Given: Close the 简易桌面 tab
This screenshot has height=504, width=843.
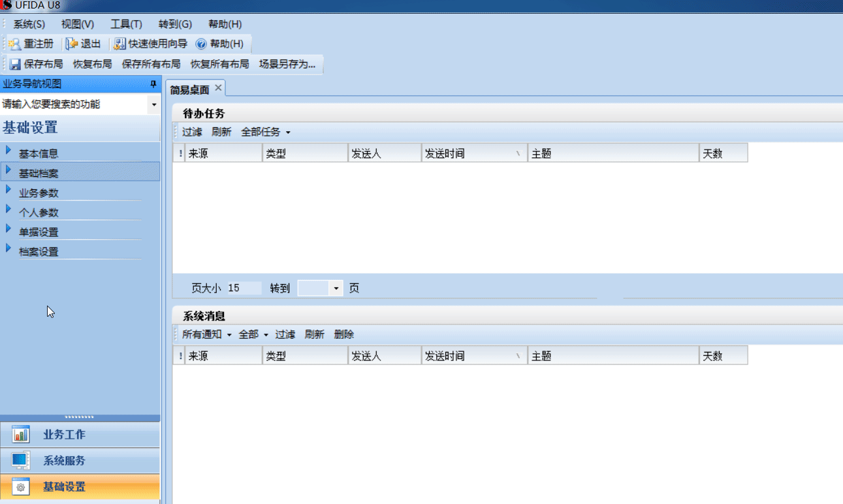Looking at the screenshot, I should click(x=219, y=87).
